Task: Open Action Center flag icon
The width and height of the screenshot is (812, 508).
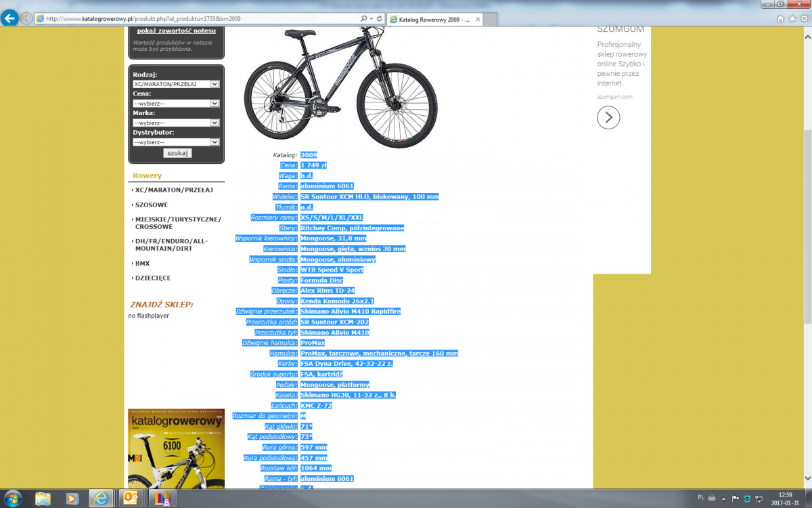Action: [736, 499]
